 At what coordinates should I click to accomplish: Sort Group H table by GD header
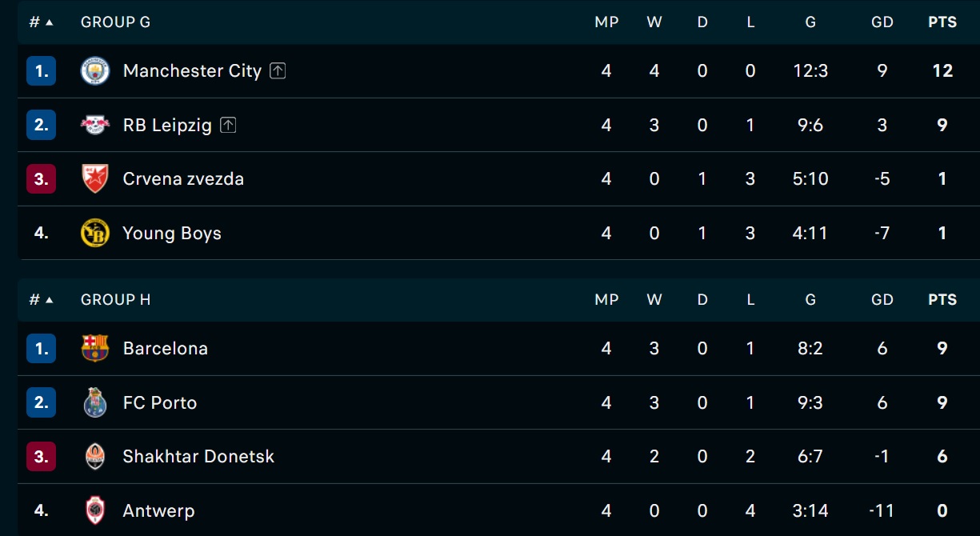pos(882,300)
